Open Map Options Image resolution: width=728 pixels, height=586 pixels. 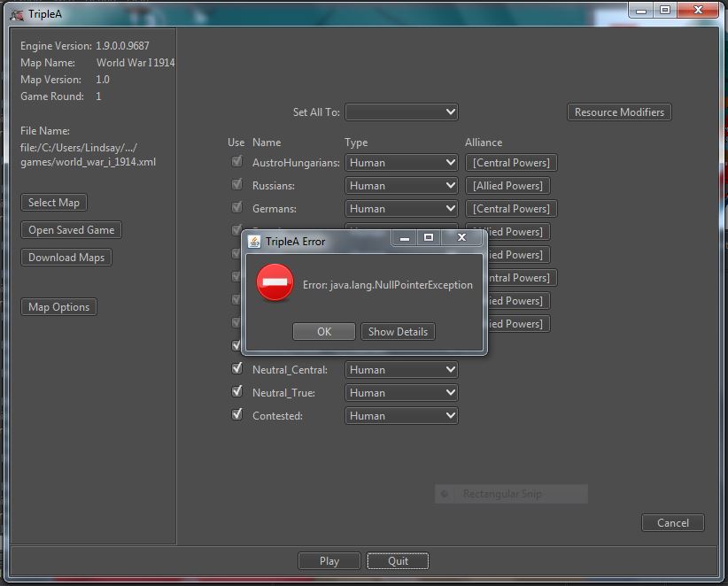(59, 307)
